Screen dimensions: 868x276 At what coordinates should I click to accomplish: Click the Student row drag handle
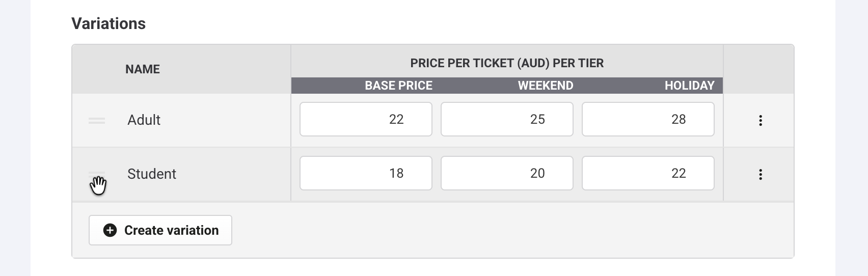97,175
